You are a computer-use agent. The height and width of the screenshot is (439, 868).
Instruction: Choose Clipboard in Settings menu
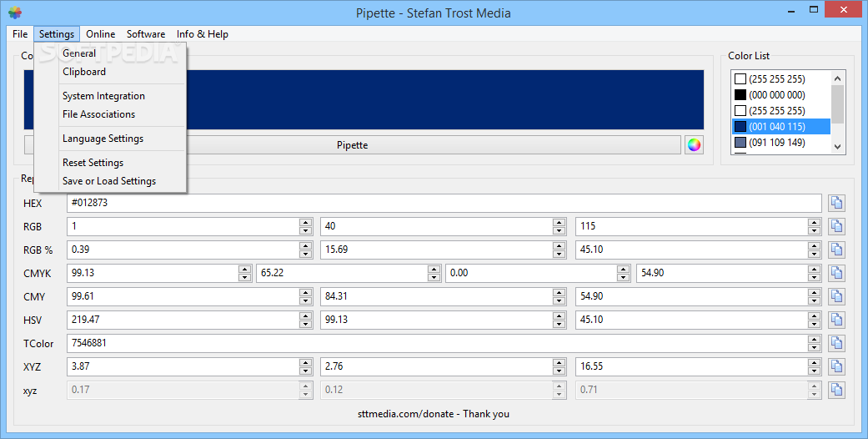(110, 72)
